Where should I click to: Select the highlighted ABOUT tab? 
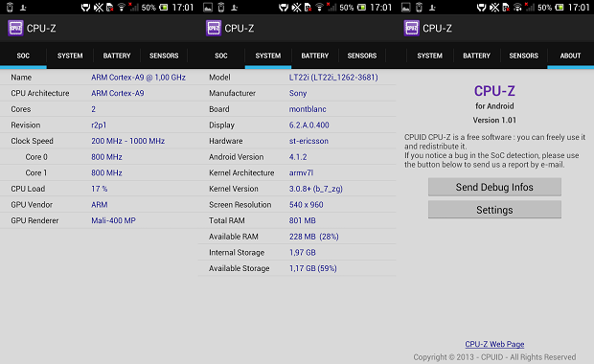[x=570, y=56]
